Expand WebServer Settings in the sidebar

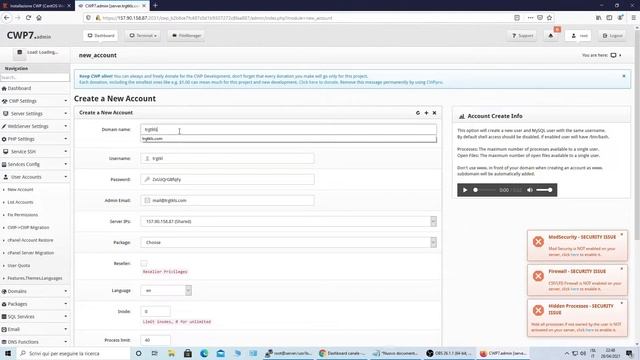(35, 126)
